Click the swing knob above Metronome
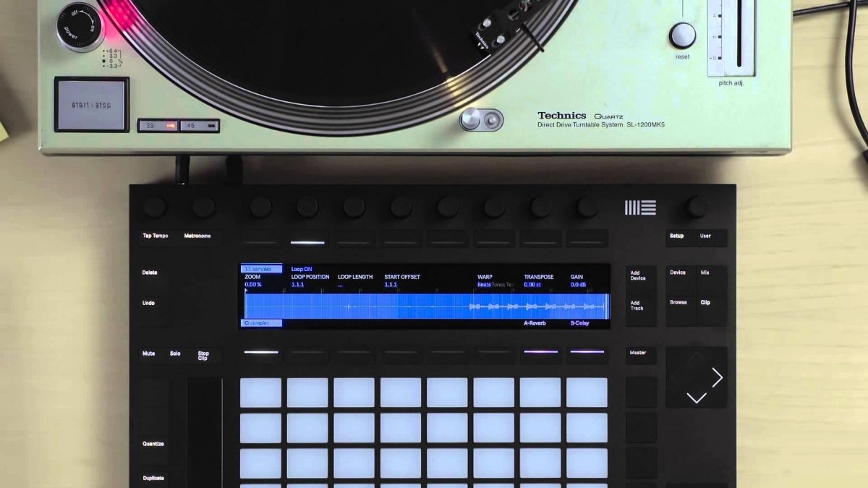The image size is (868, 488). pyautogui.click(x=203, y=207)
